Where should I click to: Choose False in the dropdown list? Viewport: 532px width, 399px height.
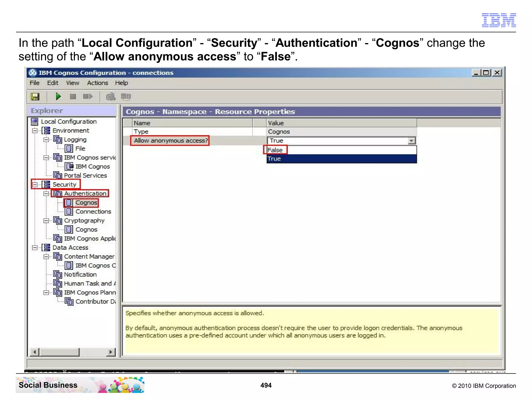(x=342, y=150)
